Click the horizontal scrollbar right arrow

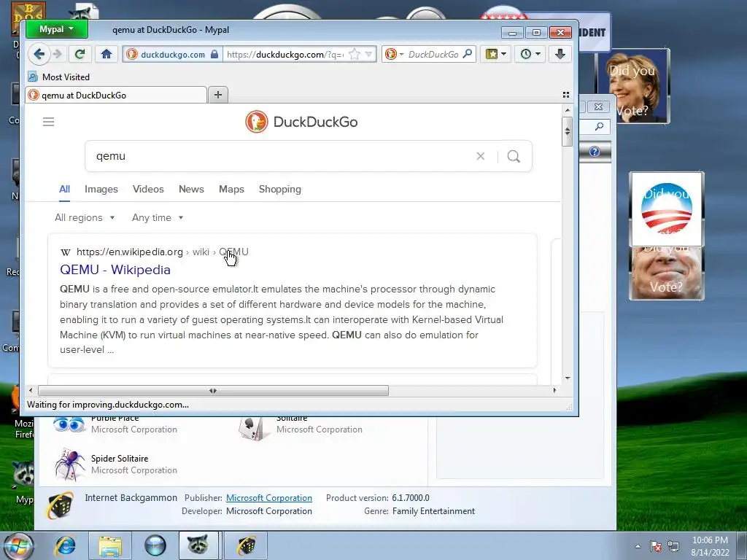click(x=554, y=391)
